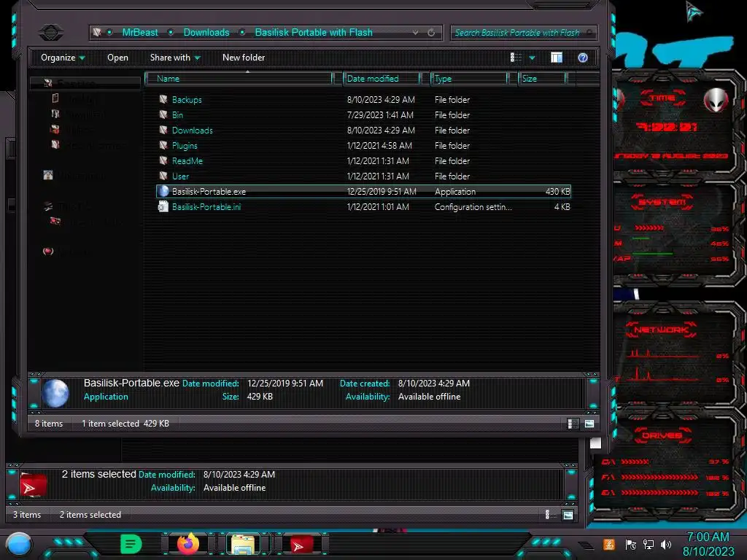Navigate to MrBeast in address bar
747x560 pixels.
pos(140,32)
